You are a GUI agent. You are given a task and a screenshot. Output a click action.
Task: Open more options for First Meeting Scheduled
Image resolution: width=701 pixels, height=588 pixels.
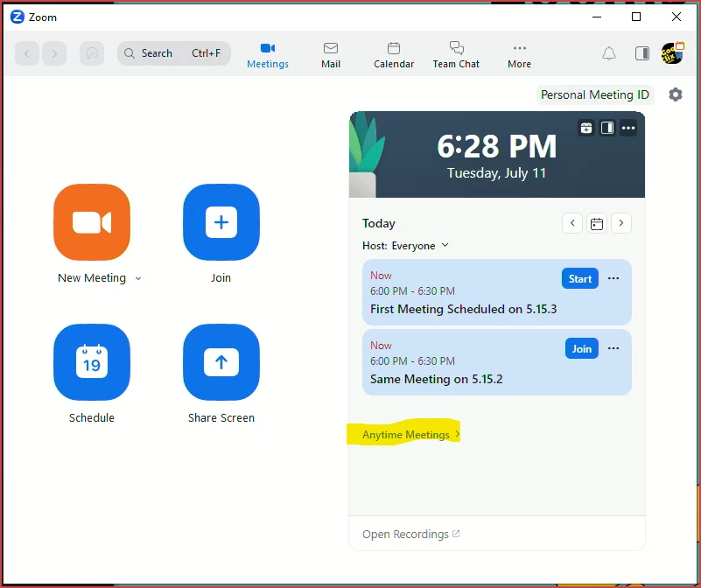(613, 278)
